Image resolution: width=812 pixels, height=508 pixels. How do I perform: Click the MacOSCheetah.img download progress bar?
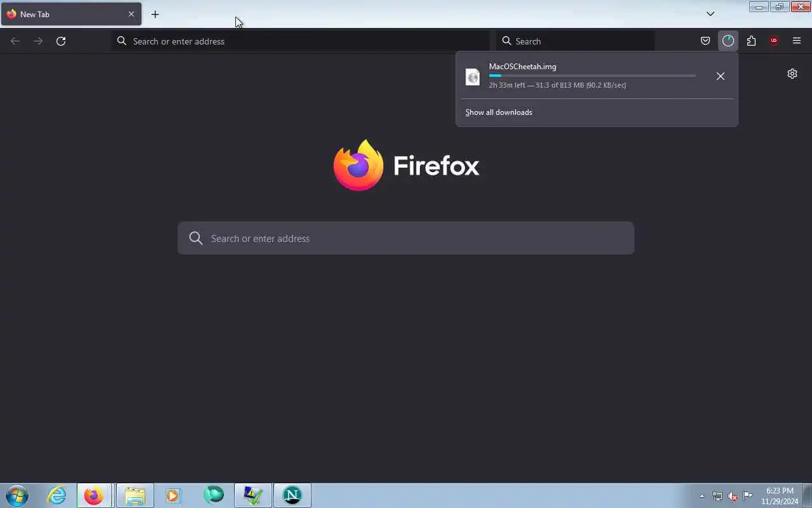pyautogui.click(x=593, y=76)
